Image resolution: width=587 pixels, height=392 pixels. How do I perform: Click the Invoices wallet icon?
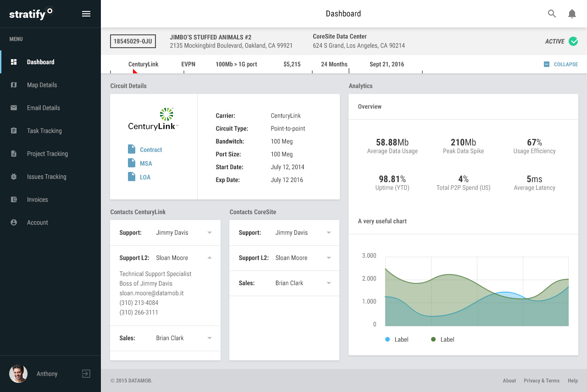pos(14,199)
